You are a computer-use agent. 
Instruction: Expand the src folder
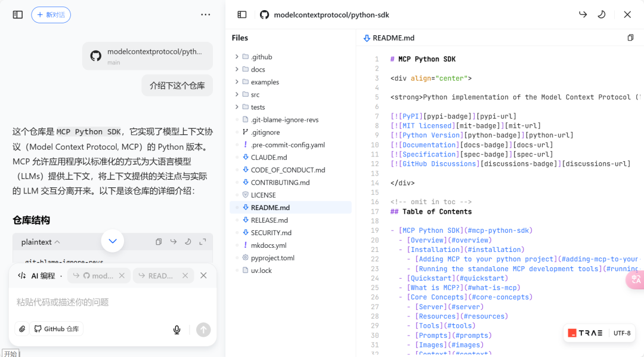coord(237,94)
